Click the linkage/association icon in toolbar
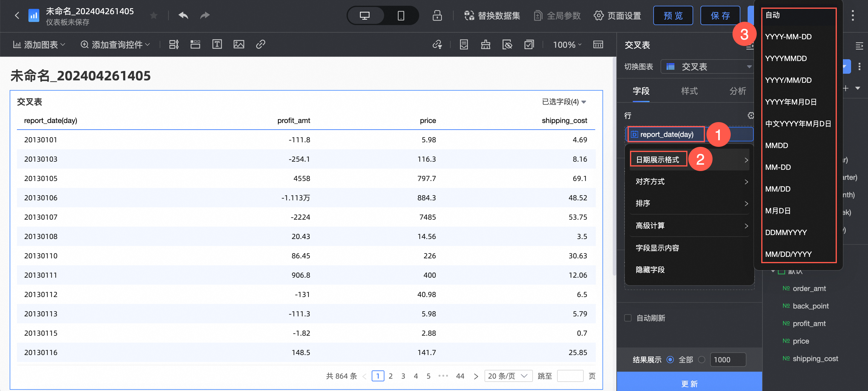 click(437, 44)
